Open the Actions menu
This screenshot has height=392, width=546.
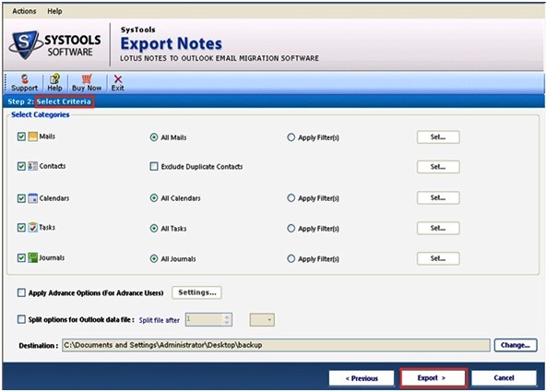coord(24,11)
